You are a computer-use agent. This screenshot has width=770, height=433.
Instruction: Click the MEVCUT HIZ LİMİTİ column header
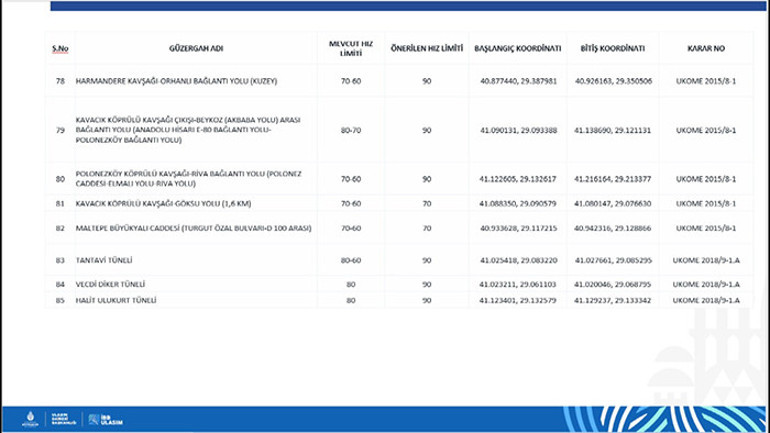(349, 48)
